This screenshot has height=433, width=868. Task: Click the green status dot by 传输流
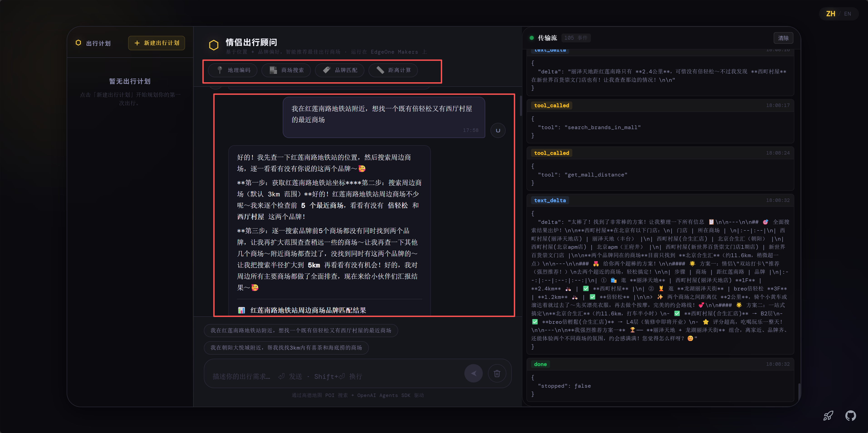coord(532,38)
